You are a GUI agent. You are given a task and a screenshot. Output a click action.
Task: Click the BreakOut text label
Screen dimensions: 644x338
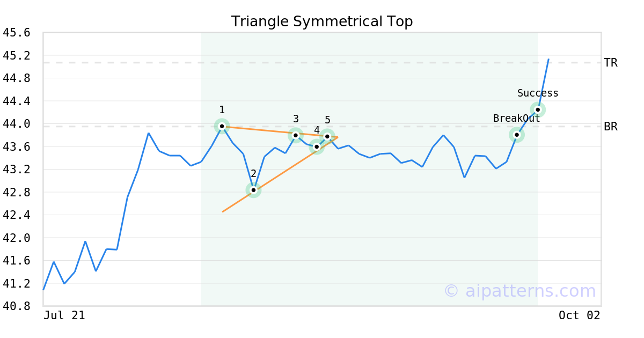516,119
